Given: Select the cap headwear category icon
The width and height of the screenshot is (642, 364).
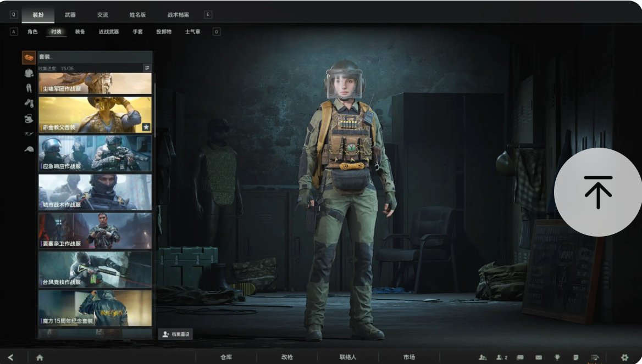Looking at the screenshot, I should tap(29, 149).
